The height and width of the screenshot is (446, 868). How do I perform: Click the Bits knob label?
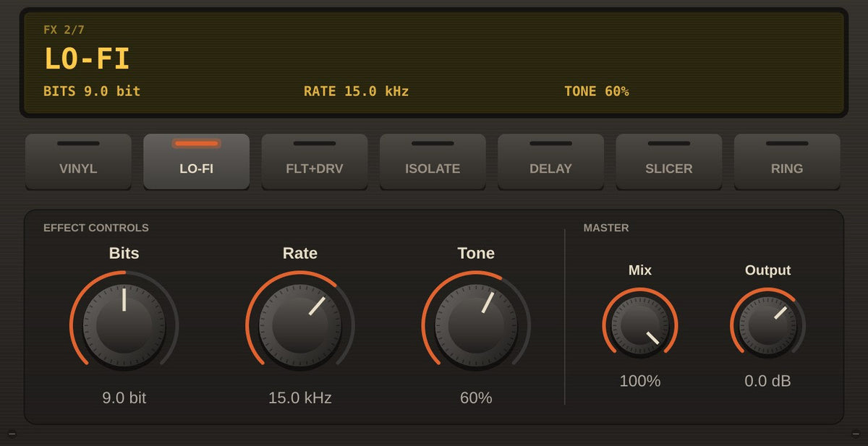coord(124,253)
